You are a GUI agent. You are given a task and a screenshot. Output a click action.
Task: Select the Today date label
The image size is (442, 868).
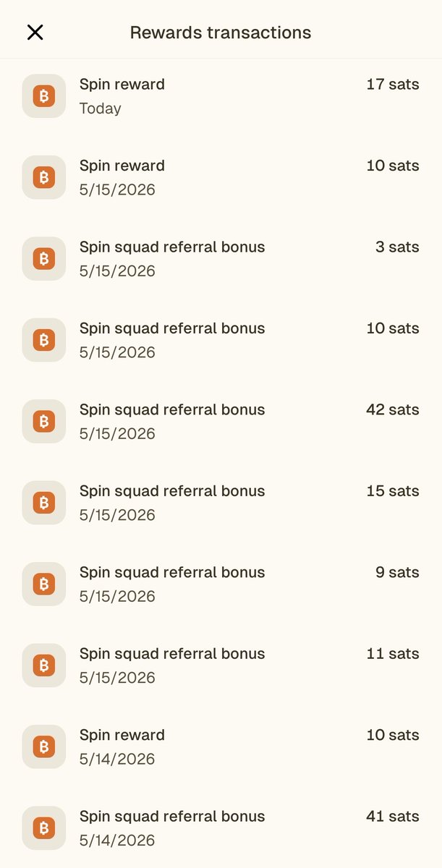coord(100,109)
